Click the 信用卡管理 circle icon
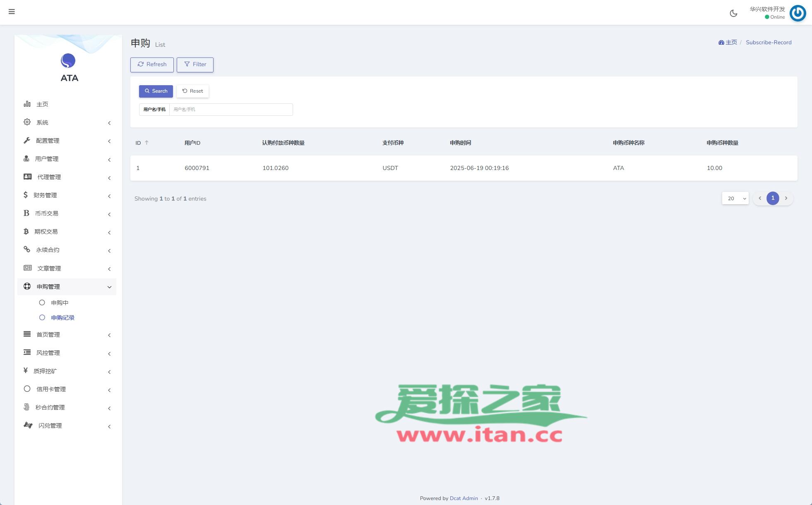Viewport: 812px width, 505px height. [27, 389]
